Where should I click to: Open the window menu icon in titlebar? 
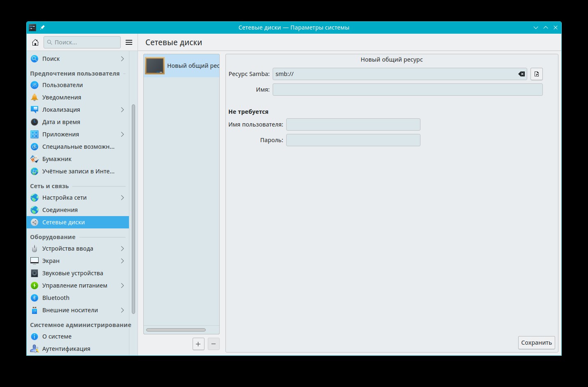[x=32, y=28]
